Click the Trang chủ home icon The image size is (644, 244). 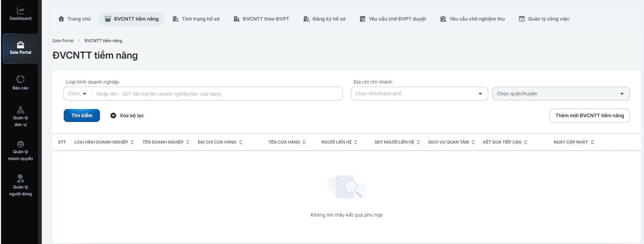[x=61, y=19]
